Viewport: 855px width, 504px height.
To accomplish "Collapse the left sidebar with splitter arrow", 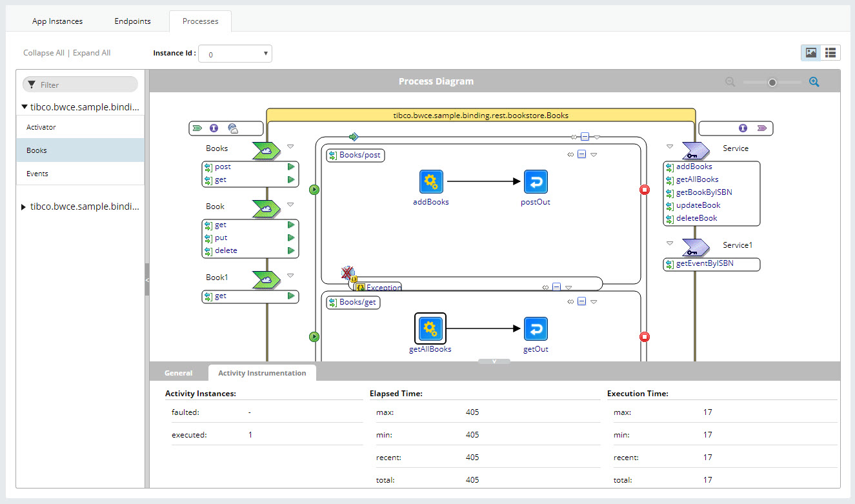I will [x=147, y=280].
